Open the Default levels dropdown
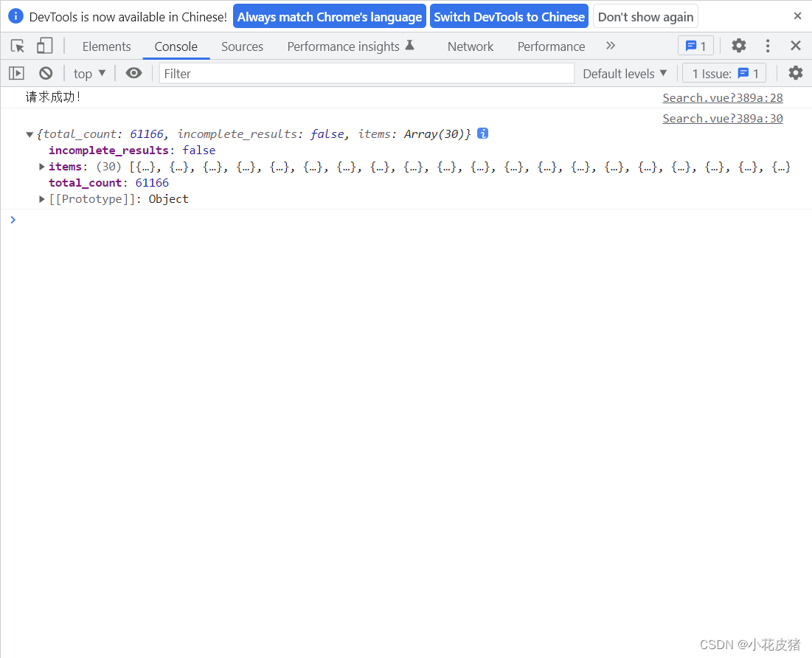 (625, 74)
